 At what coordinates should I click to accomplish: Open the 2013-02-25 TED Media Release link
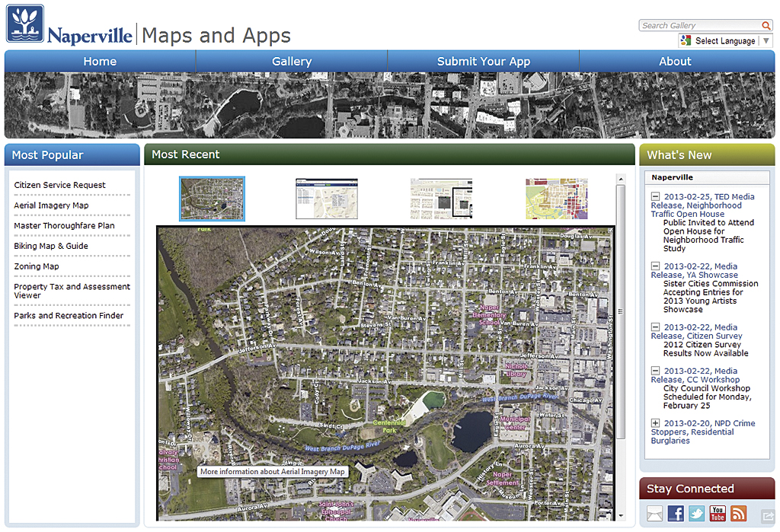pos(702,205)
